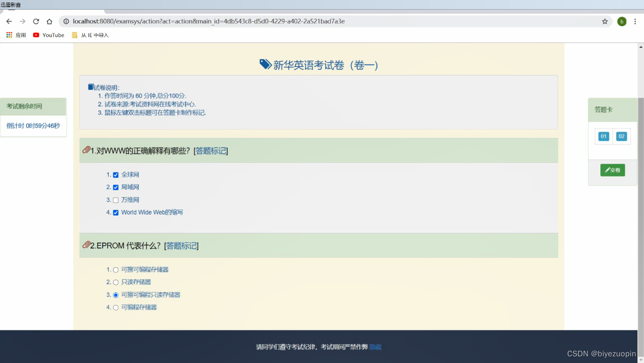644x363 pixels.
Task: Reload the exam page
Action: pos(36,21)
